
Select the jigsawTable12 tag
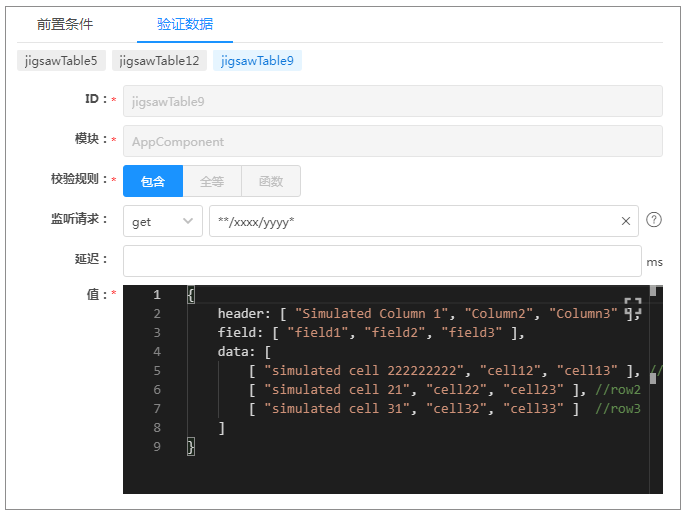[159, 61]
